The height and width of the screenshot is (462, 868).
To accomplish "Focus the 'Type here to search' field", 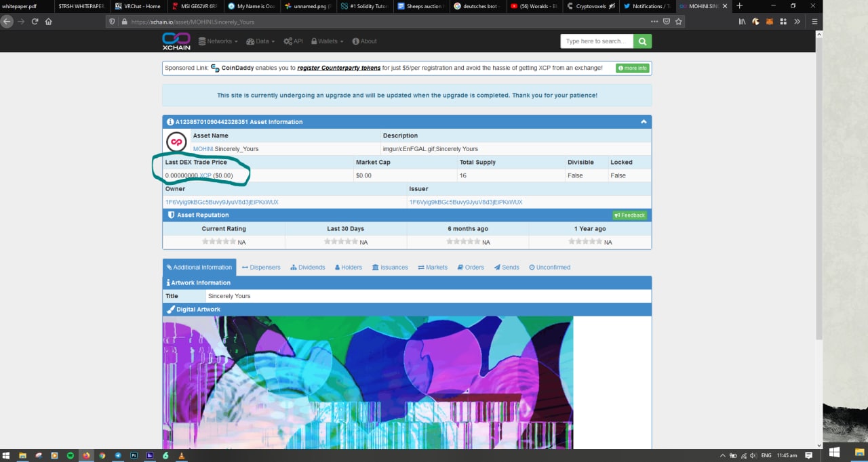I will click(x=597, y=41).
